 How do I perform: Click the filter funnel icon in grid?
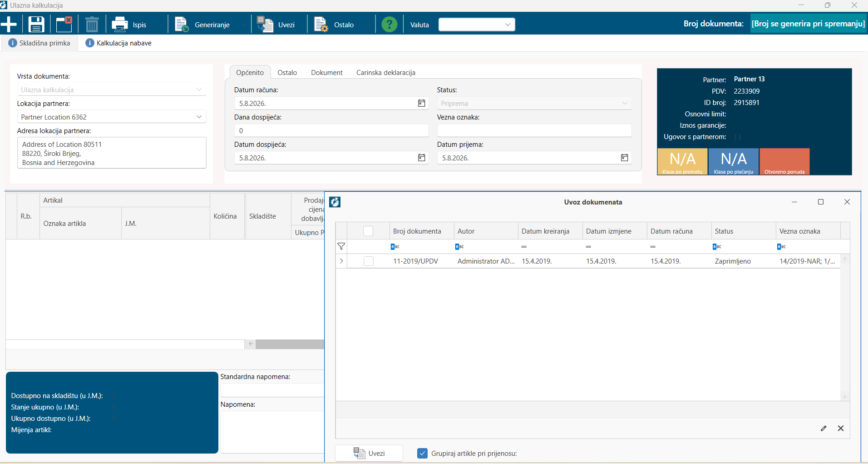[x=341, y=246]
